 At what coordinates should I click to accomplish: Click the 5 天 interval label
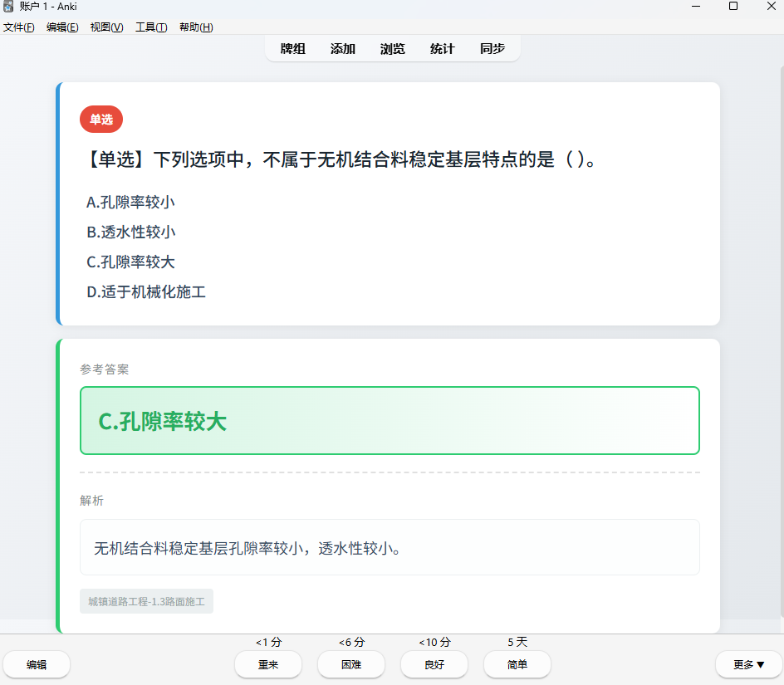[x=517, y=642]
